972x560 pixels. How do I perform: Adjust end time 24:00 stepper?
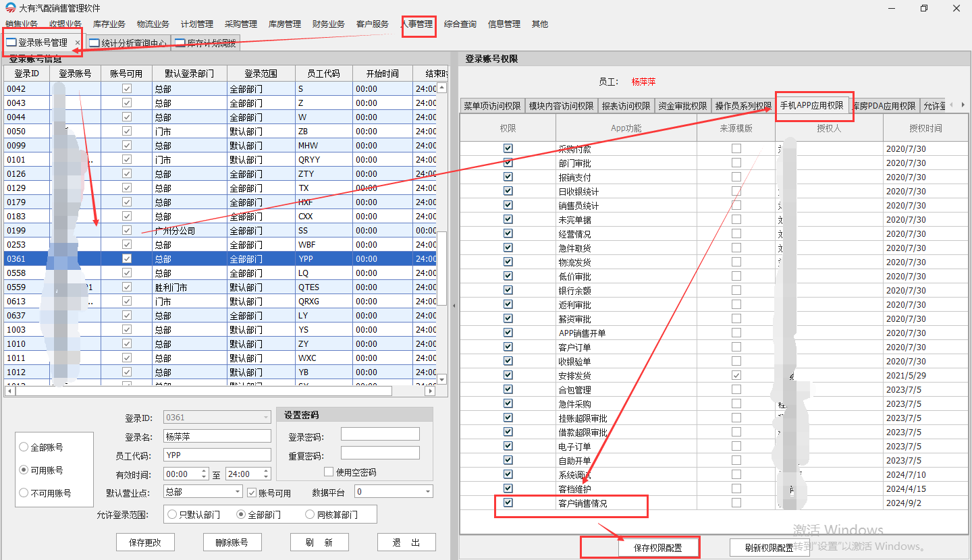[266, 474]
